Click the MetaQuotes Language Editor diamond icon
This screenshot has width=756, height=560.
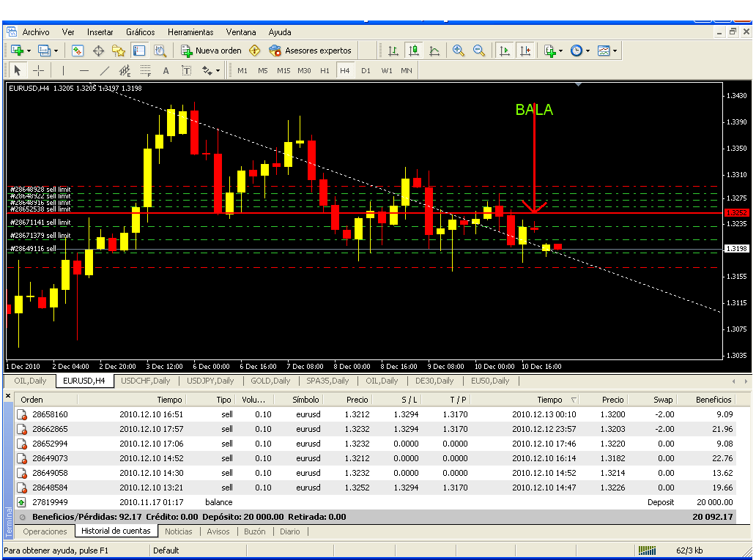255,51
